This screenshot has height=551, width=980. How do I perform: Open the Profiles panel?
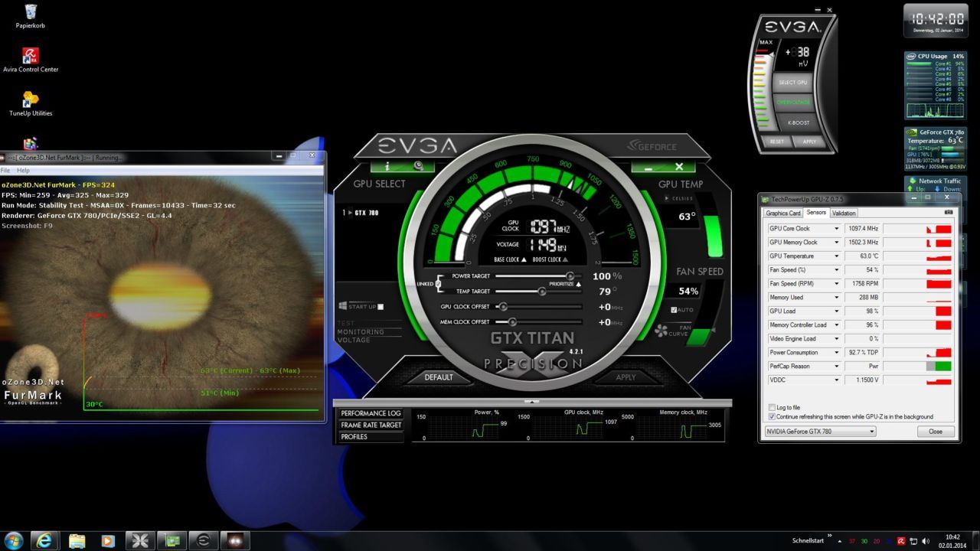pos(371,436)
